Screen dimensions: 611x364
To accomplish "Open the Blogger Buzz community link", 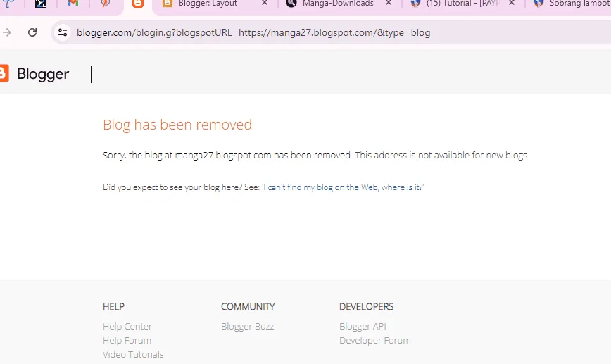I will pyautogui.click(x=248, y=326).
